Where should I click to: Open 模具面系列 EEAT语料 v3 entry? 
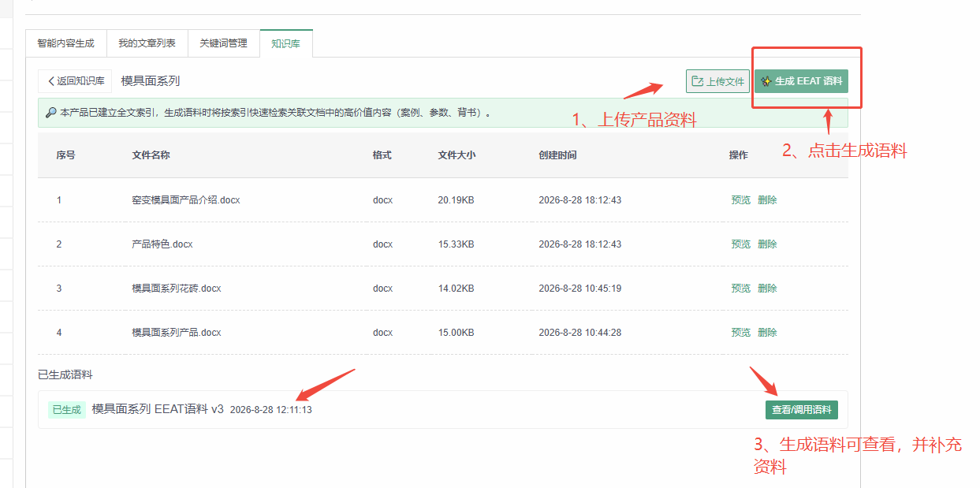click(x=158, y=409)
